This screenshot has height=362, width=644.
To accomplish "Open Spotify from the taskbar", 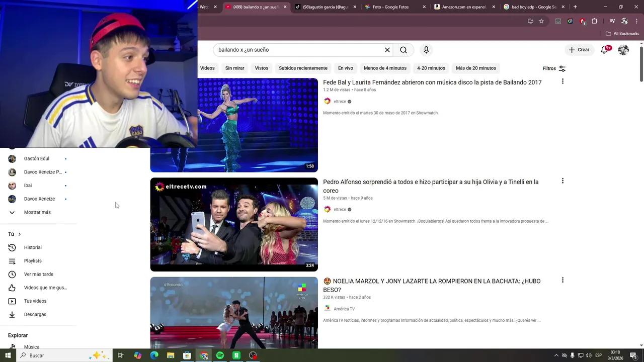I will [x=220, y=355].
